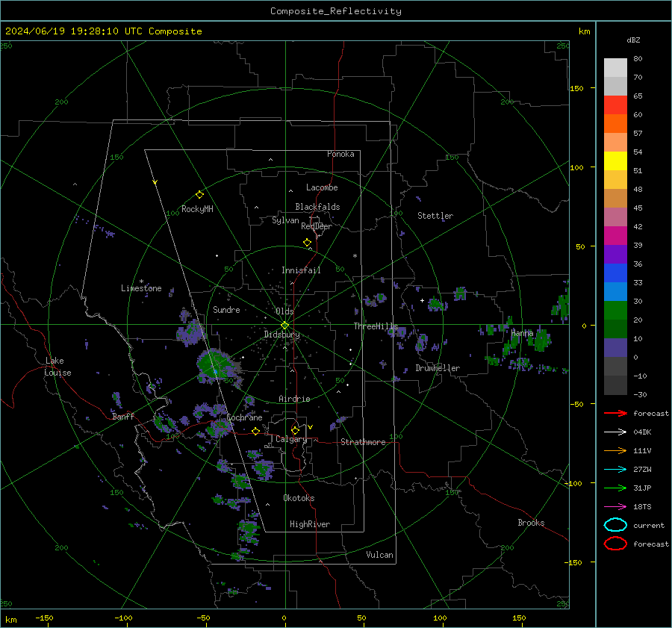This screenshot has height=628, width=672.
Task: Click the orange 111V arrow icon
Action: click(x=615, y=450)
